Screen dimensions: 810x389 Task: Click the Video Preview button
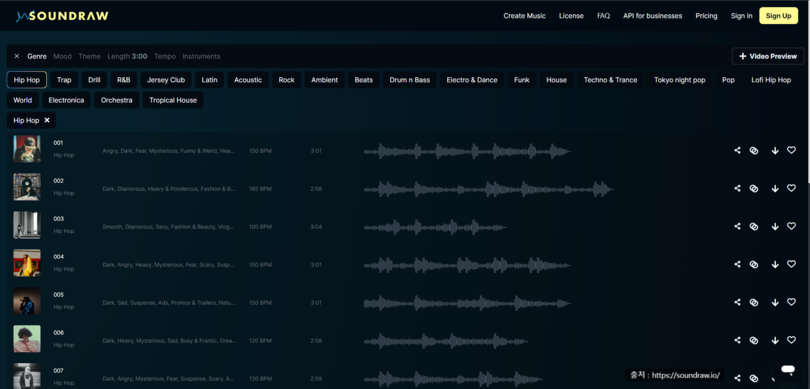(x=768, y=56)
